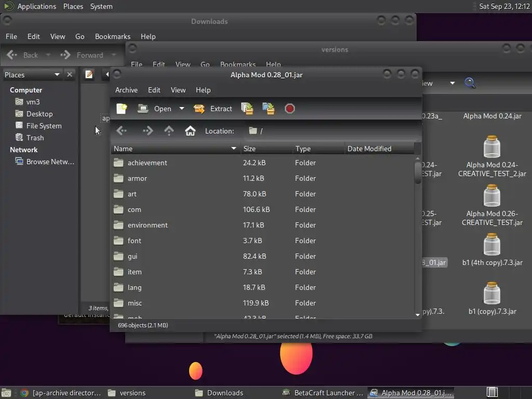The width and height of the screenshot is (532, 399).
Task: Select the com folder row
Action: [x=262, y=210]
